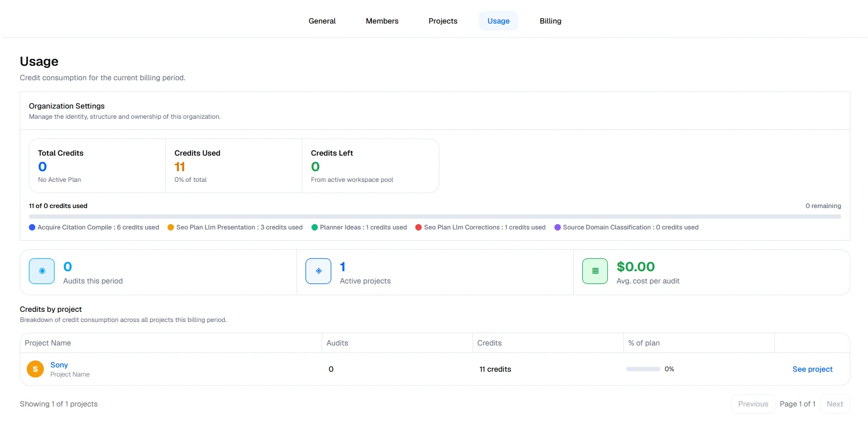The width and height of the screenshot is (868, 430).
Task: Click the active projects diamond icon
Action: (318, 271)
